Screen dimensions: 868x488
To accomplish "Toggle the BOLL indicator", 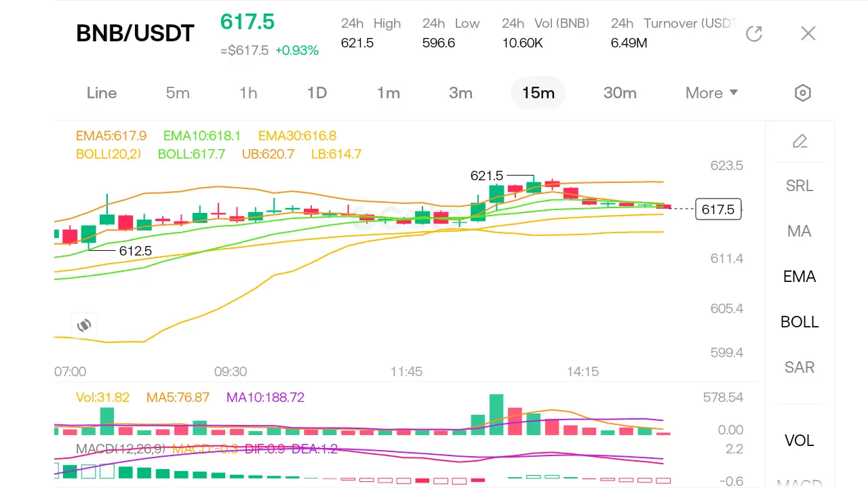I will click(x=800, y=322).
